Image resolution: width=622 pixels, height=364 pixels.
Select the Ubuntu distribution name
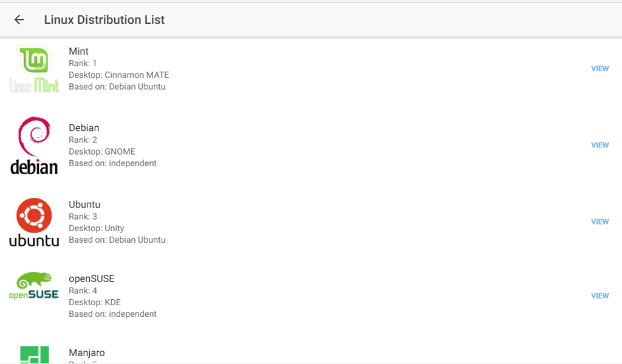(84, 204)
